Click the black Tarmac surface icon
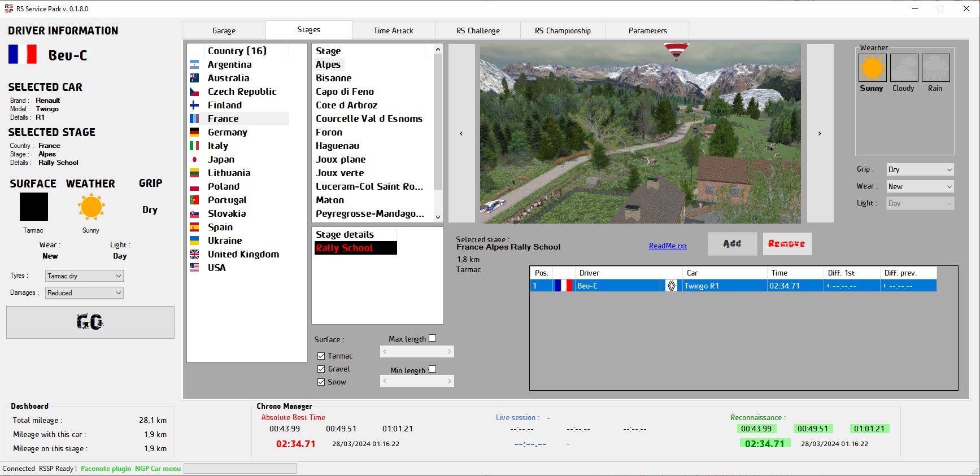 pos(34,207)
